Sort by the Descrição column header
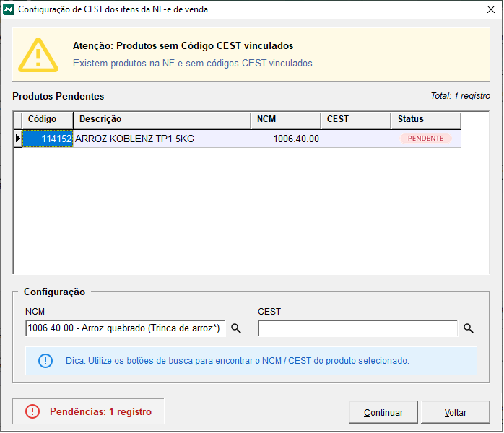Viewport: 504px width, 433px height. pyautogui.click(x=161, y=119)
